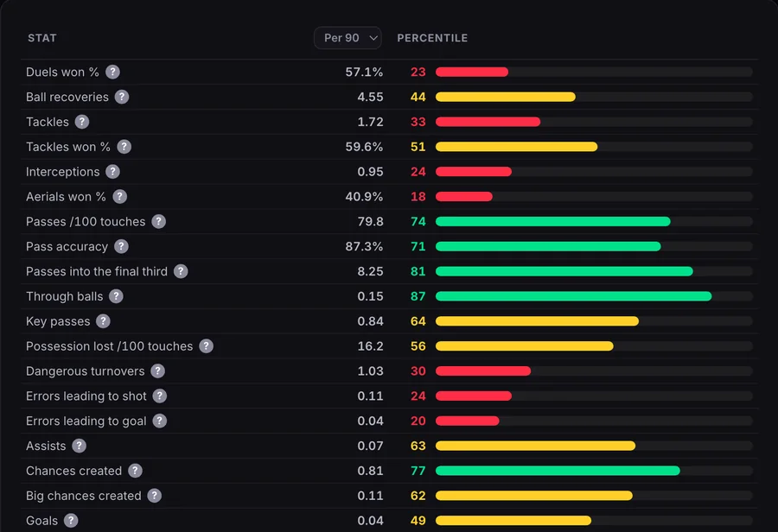This screenshot has width=778, height=532.
Task: Click the Goals help icon
Action: 71,521
